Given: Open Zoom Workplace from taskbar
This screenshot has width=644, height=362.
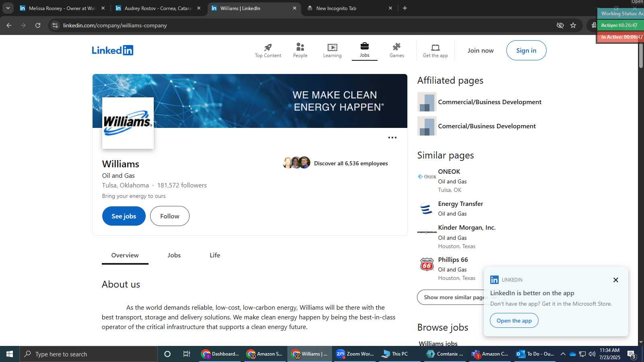Looking at the screenshot, I should 355,354.
